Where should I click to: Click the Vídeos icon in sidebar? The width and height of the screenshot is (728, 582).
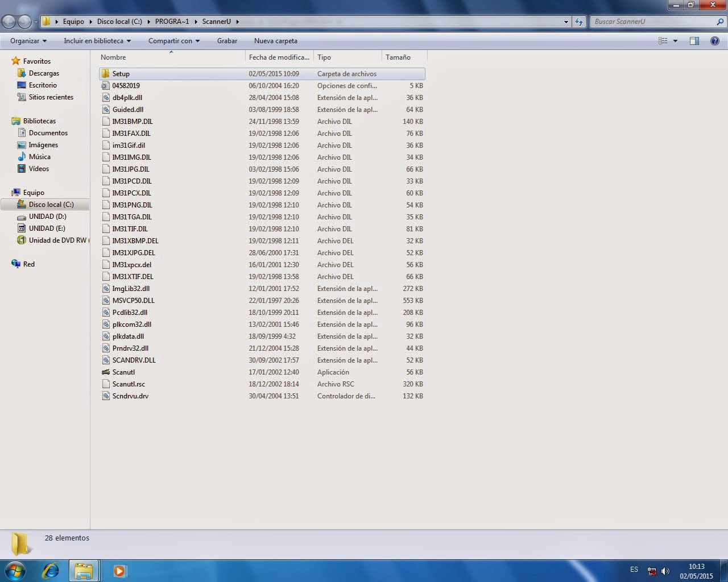coord(22,169)
